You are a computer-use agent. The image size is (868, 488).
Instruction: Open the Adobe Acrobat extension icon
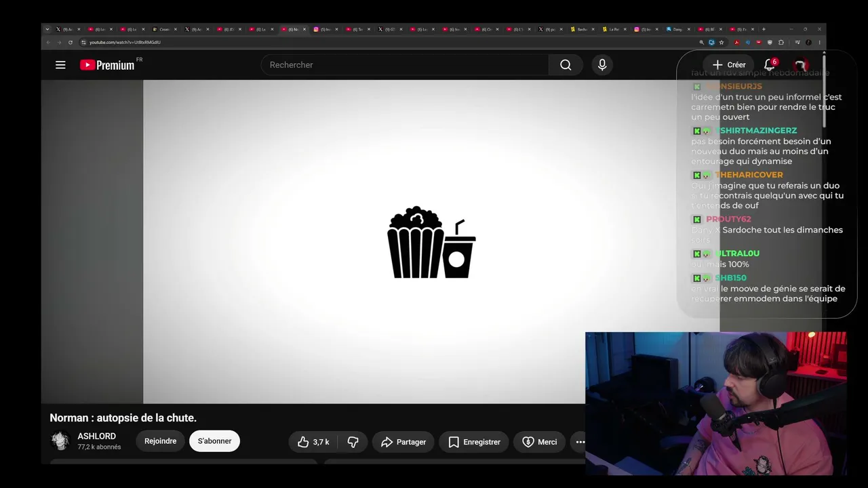pyautogui.click(x=737, y=42)
